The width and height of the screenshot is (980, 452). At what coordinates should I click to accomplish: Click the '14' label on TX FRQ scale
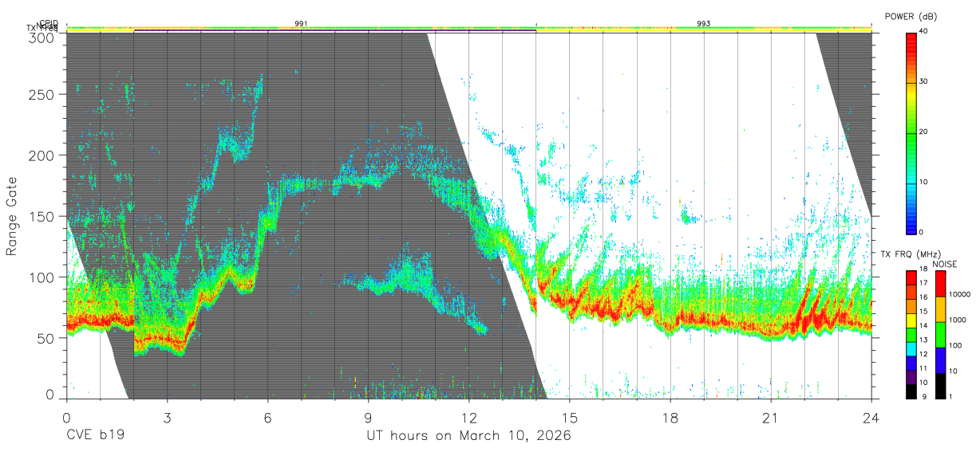923,327
